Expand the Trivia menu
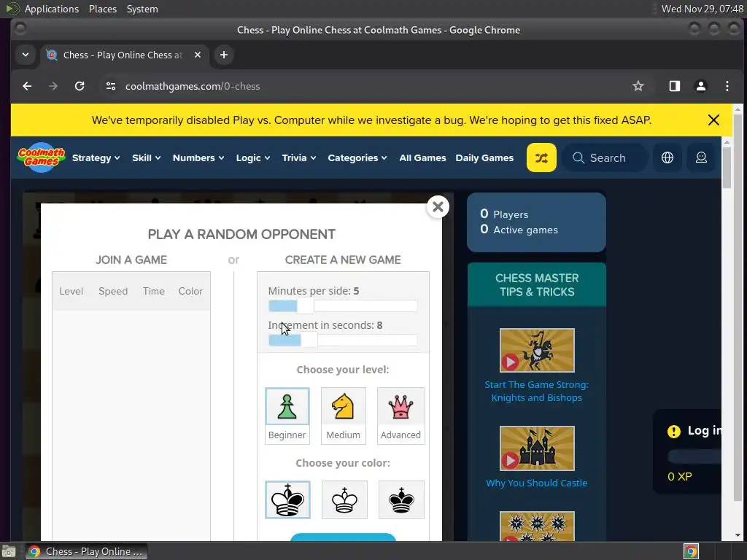This screenshot has height=560, width=747. (298, 158)
